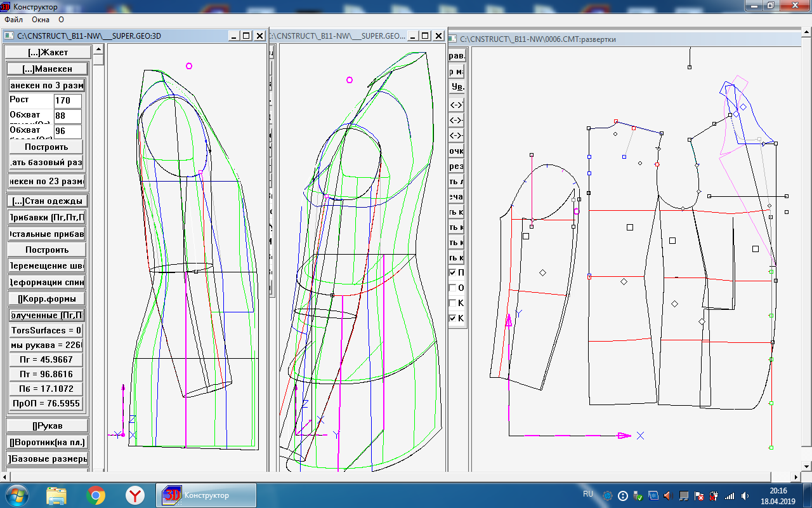Viewport: 812px width, 508px height.
Task: Expand the [...]Манекен section
Action: pyautogui.click(x=46, y=69)
